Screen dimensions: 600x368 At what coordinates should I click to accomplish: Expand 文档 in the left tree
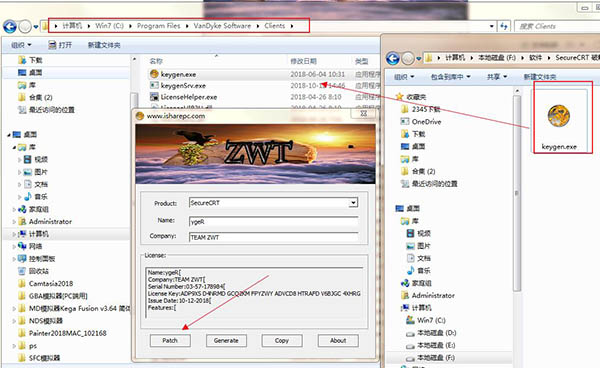[19, 184]
